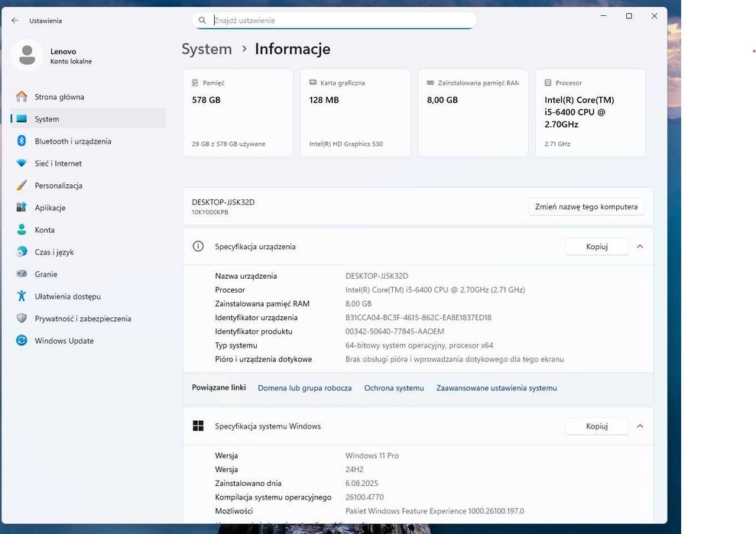Viewport: 756px width, 534px height.
Task: Copy device specification with Kopiuj
Action: [x=597, y=246]
